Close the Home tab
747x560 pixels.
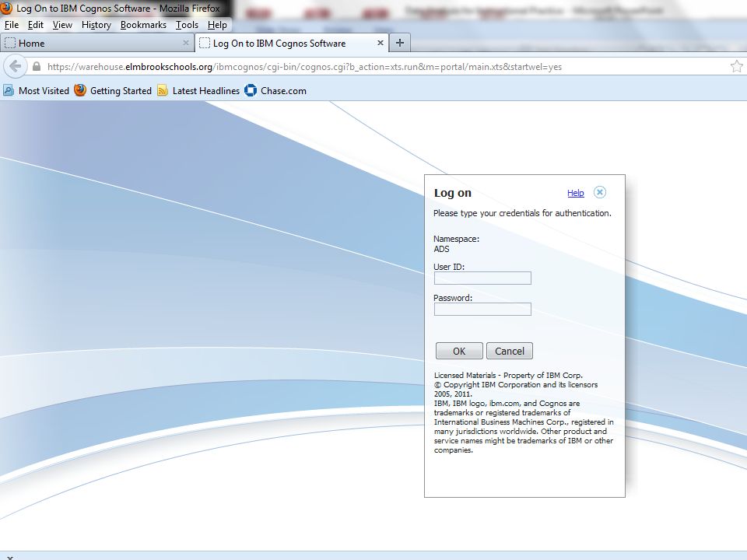coord(186,43)
